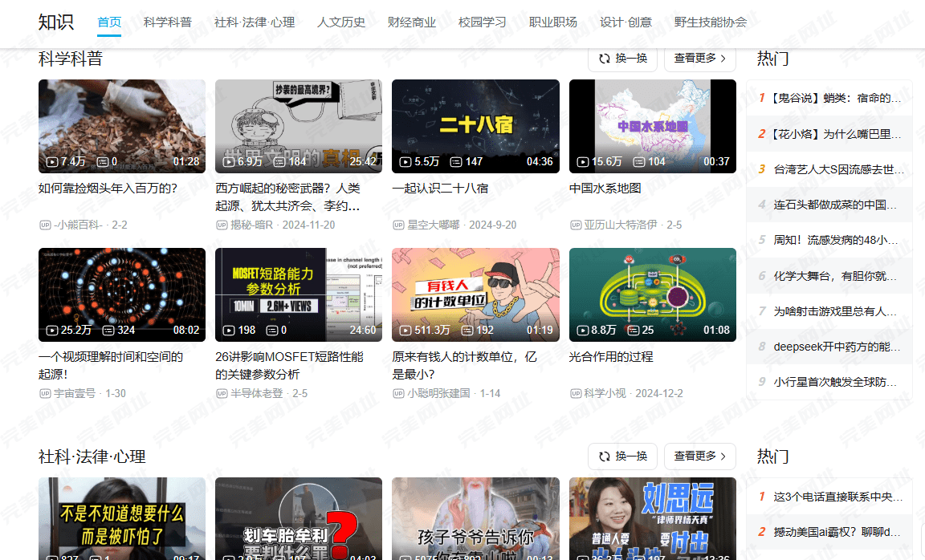This screenshot has height=560, width=925.
Task: Open uploader 揭秘-暗R profile
Action: [252, 225]
